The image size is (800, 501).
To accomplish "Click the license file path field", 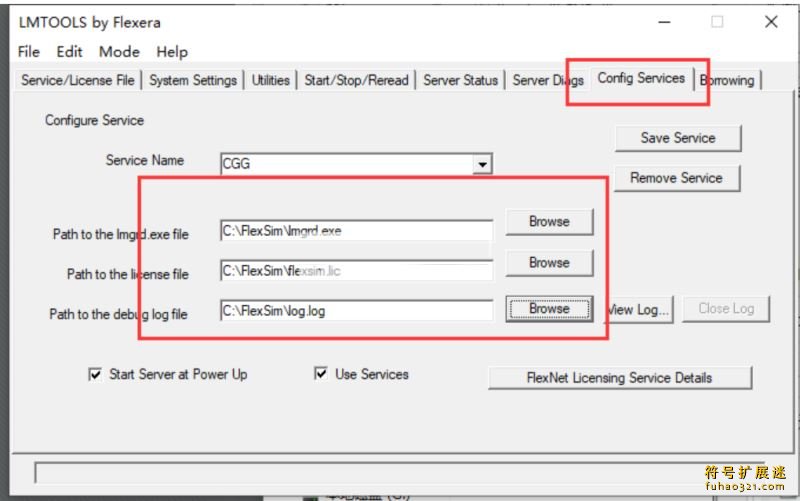I will tap(357, 271).
